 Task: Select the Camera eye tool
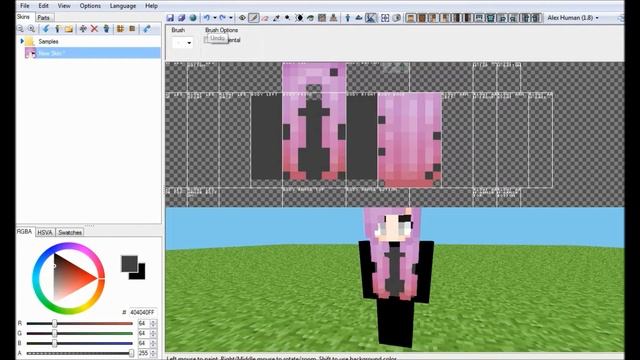[x=242, y=18]
